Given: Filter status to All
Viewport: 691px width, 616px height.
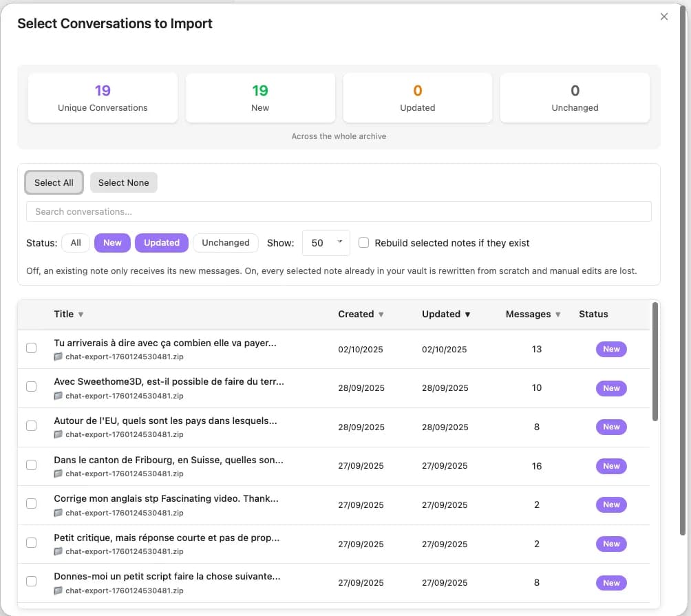Looking at the screenshot, I should tap(76, 243).
